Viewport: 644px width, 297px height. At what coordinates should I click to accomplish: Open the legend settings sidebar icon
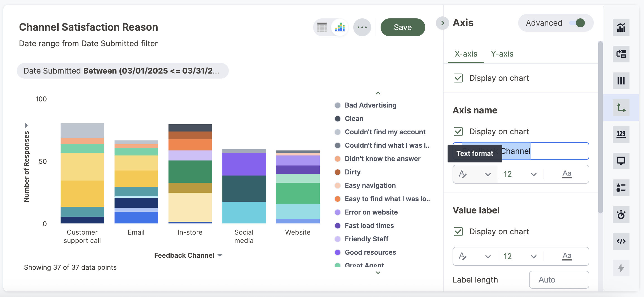point(621,188)
